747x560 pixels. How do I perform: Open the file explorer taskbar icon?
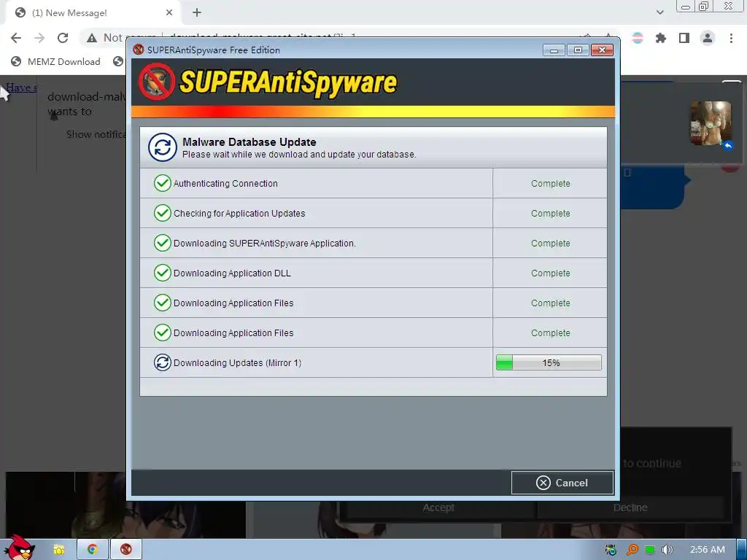click(x=59, y=550)
